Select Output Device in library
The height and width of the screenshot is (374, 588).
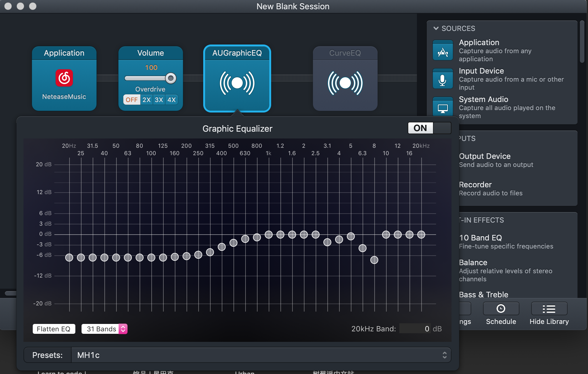(x=496, y=160)
